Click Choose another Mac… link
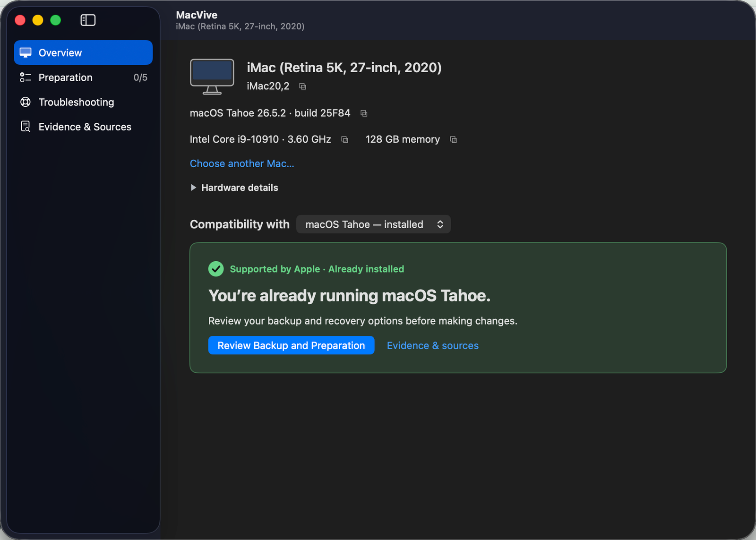Image resolution: width=756 pixels, height=540 pixels. click(242, 163)
